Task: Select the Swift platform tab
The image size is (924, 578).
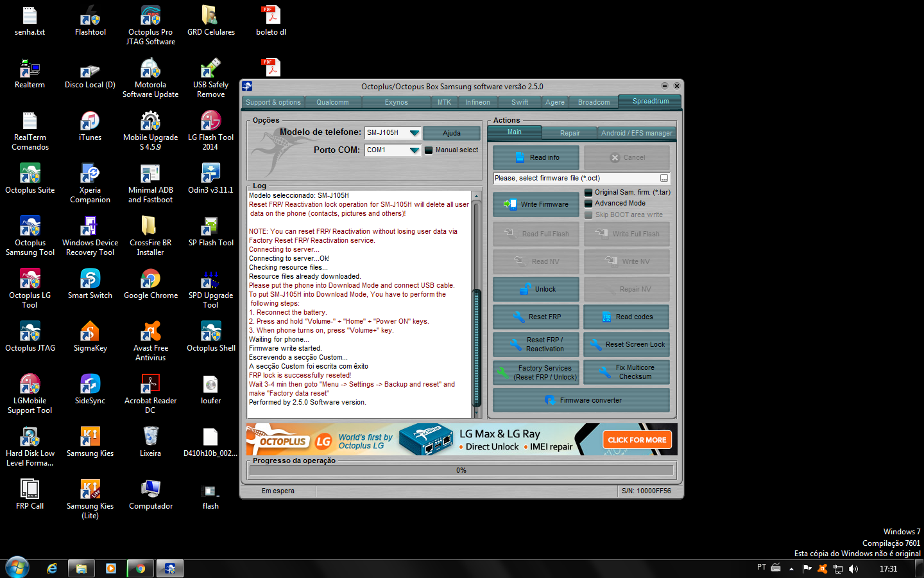Action: 520,102
